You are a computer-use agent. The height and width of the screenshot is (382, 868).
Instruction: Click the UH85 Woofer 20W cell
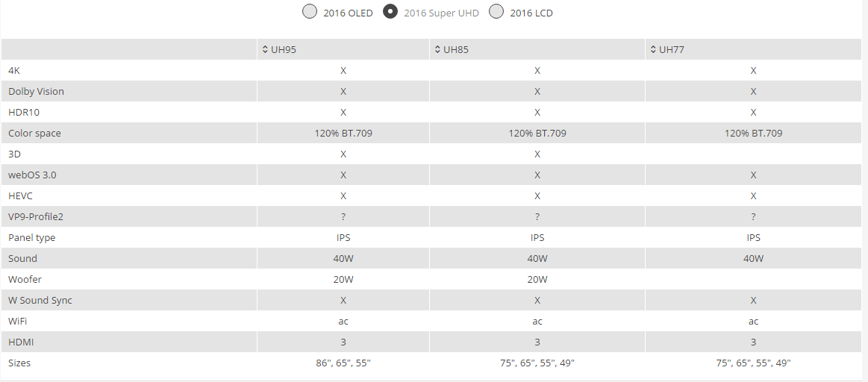537,280
